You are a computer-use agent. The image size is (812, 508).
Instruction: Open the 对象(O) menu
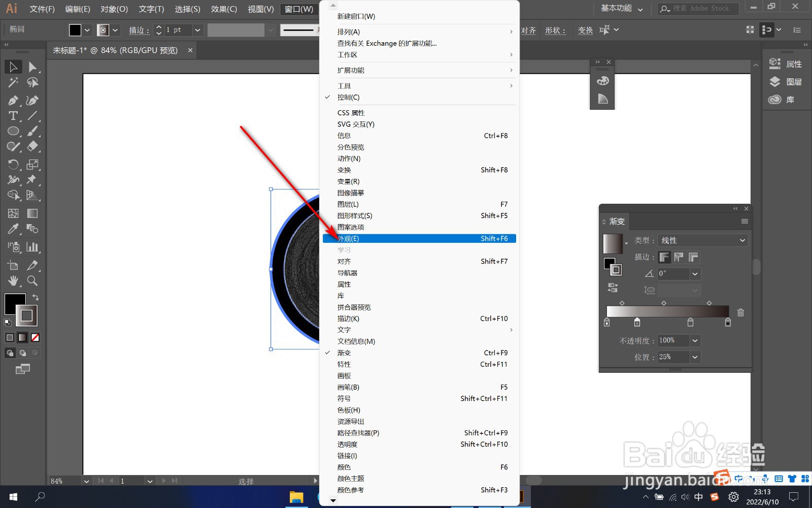(x=114, y=9)
